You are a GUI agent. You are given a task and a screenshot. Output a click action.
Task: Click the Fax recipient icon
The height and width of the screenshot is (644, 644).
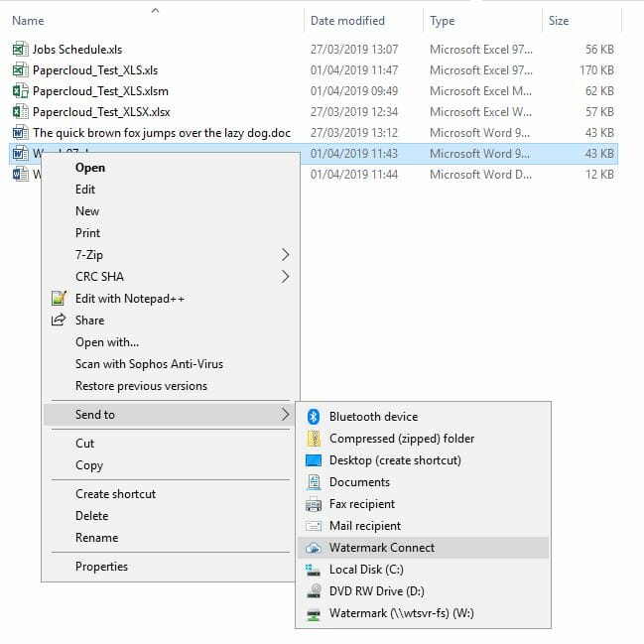tap(314, 504)
